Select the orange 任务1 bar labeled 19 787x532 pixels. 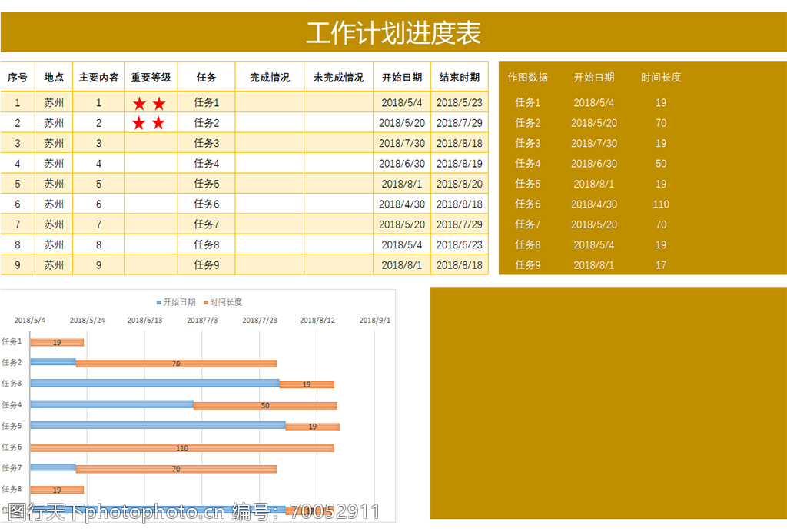click(57, 342)
